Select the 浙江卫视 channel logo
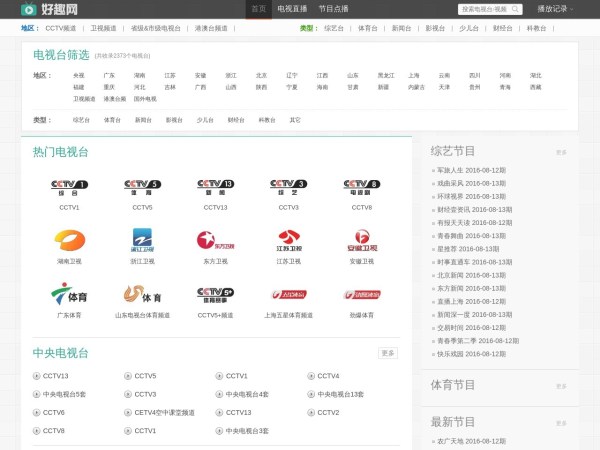 point(142,239)
